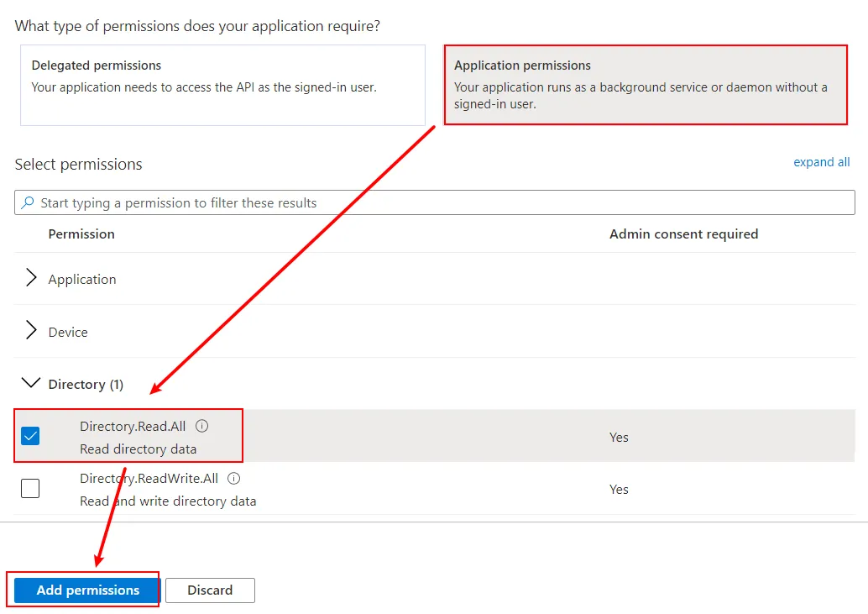Expand the Device permission group chevron
The image size is (868, 614).
(31, 331)
